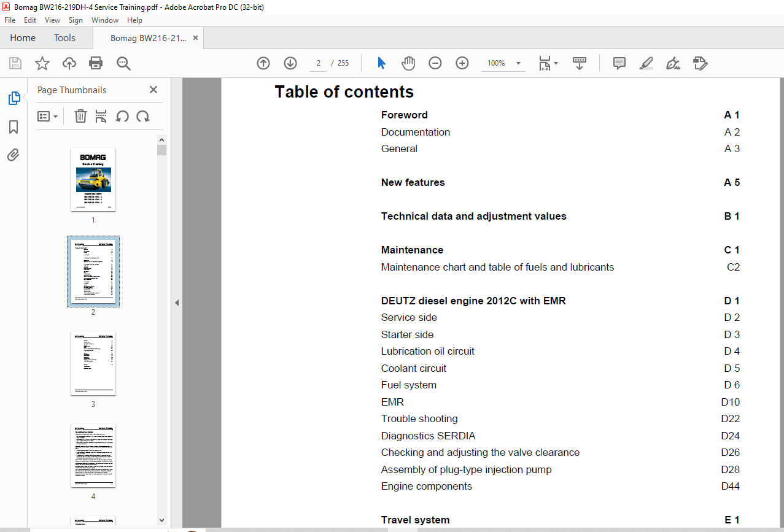Switch to the Tools tab
Image resolution: width=784 pixels, height=532 pixels.
(x=64, y=38)
